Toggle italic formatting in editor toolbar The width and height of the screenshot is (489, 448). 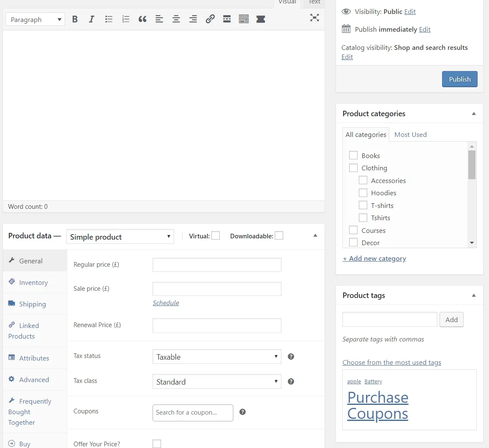click(x=91, y=19)
